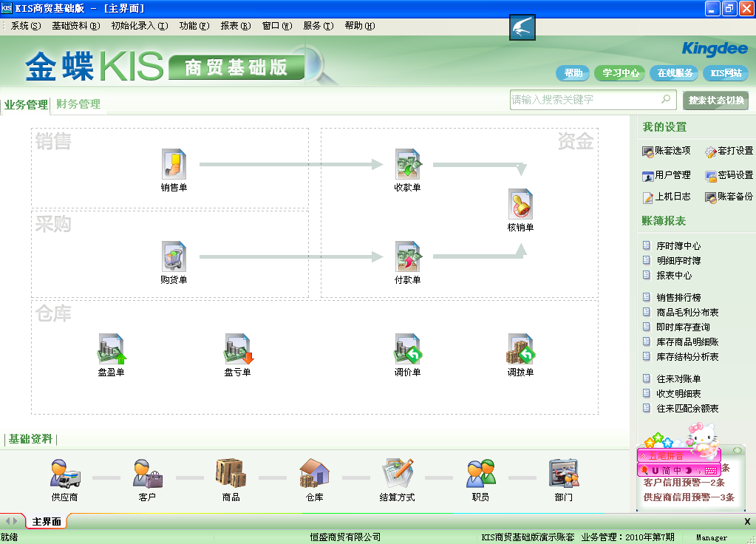Click the bird icon in title area
This screenshot has width=756, height=544.
(x=522, y=27)
